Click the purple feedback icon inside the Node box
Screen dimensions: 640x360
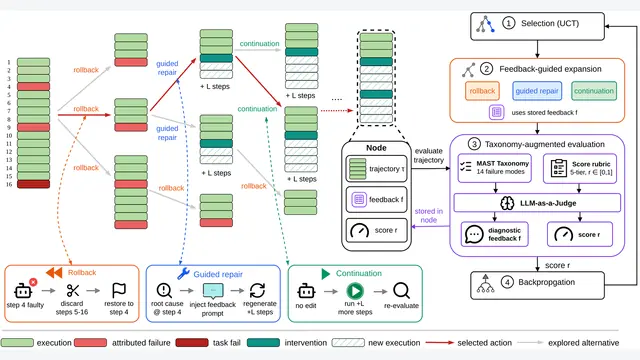pos(359,200)
